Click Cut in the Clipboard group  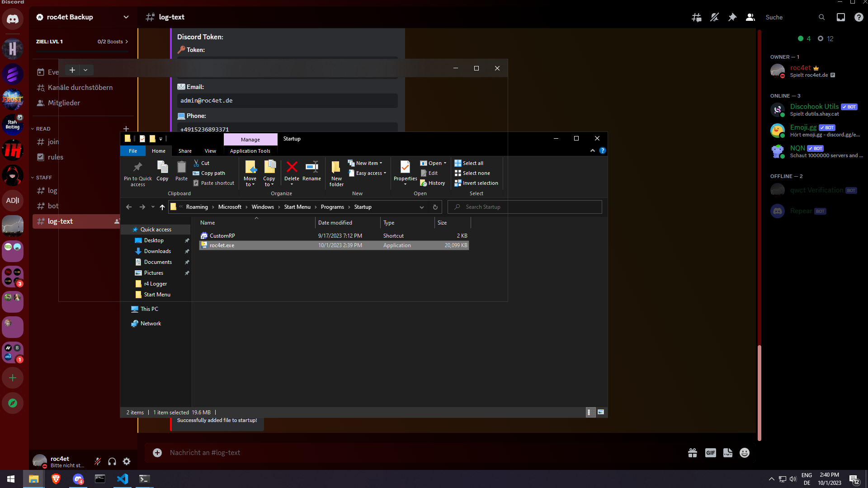(201, 163)
